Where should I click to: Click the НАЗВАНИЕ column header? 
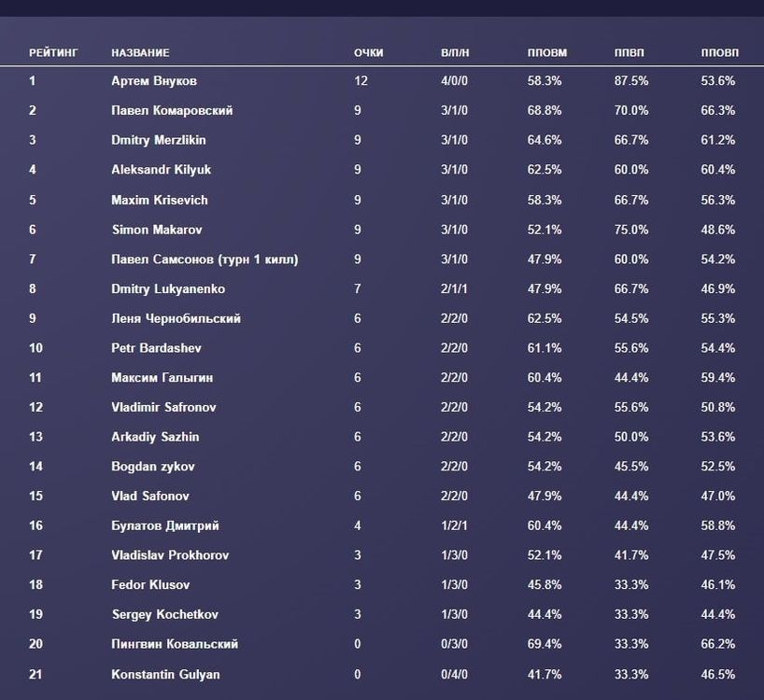coord(140,53)
